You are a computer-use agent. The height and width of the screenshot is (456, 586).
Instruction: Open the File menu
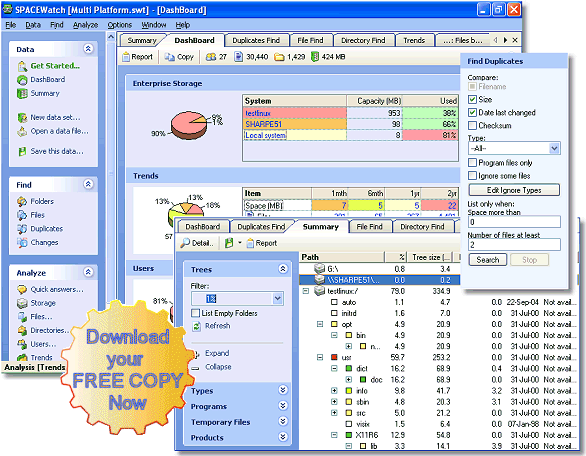(10, 25)
